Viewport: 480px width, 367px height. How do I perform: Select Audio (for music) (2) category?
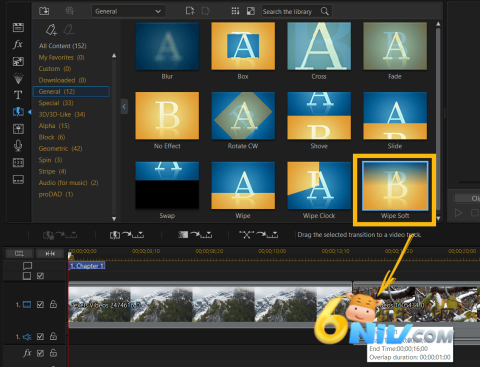pyautogui.click(x=68, y=183)
